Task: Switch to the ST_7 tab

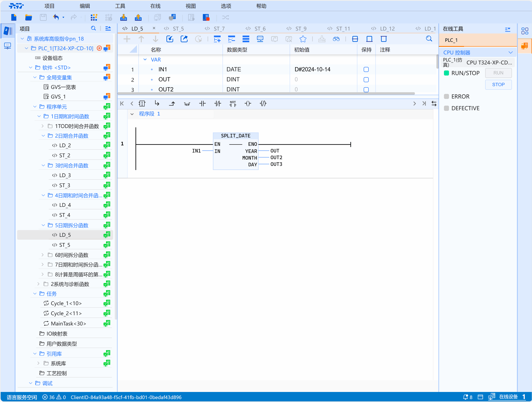Action: (219, 29)
